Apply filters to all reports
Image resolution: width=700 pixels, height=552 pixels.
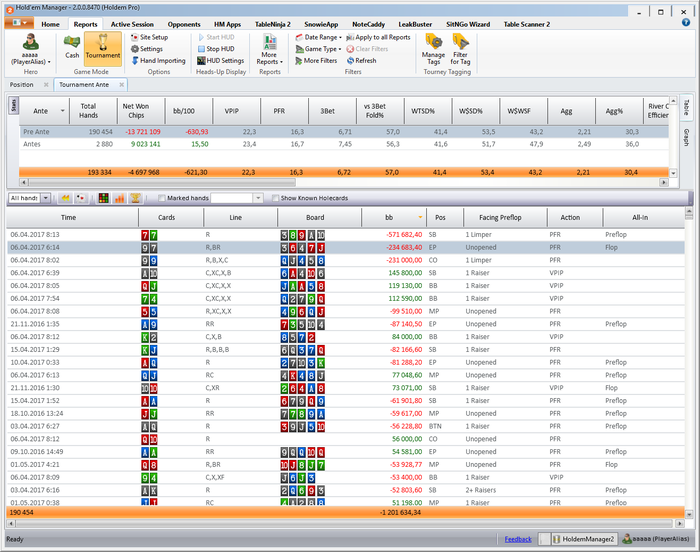tap(378, 37)
